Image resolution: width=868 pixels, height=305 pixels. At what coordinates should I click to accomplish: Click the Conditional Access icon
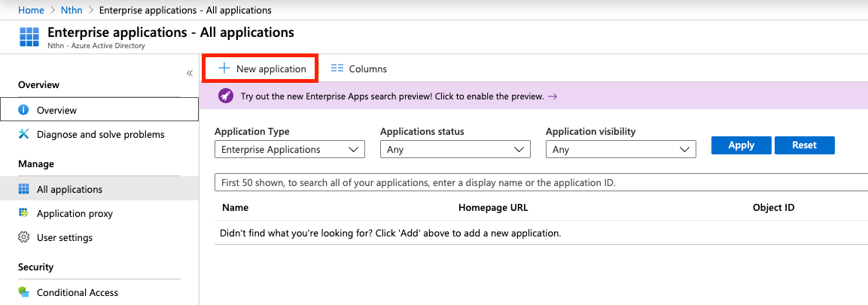pyautogui.click(x=23, y=292)
